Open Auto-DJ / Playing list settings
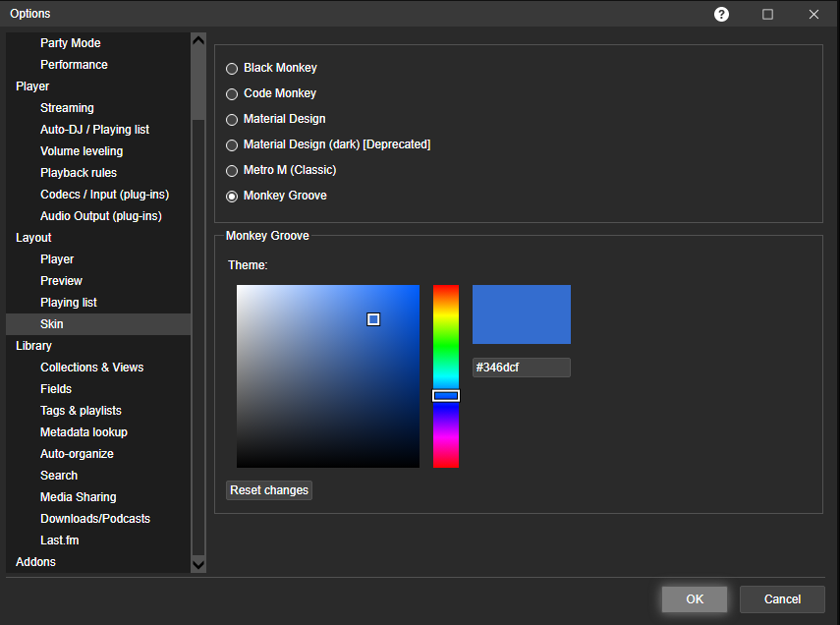 tap(94, 130)
